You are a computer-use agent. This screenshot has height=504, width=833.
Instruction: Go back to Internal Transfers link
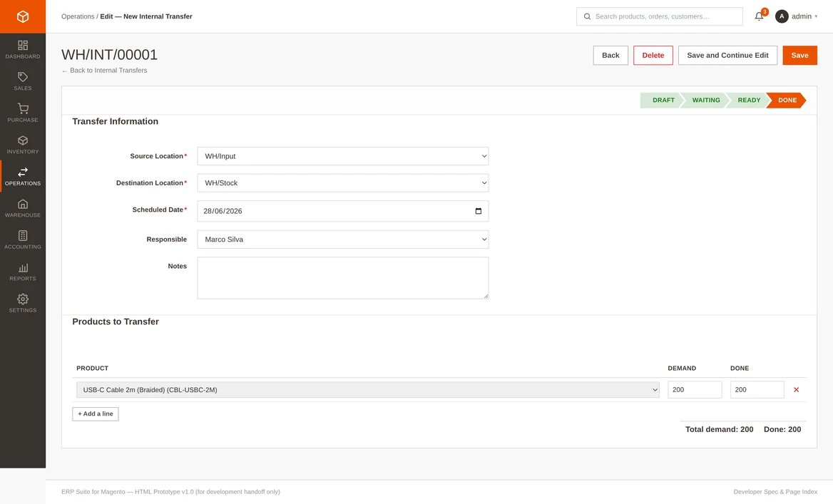pos(104,70)
